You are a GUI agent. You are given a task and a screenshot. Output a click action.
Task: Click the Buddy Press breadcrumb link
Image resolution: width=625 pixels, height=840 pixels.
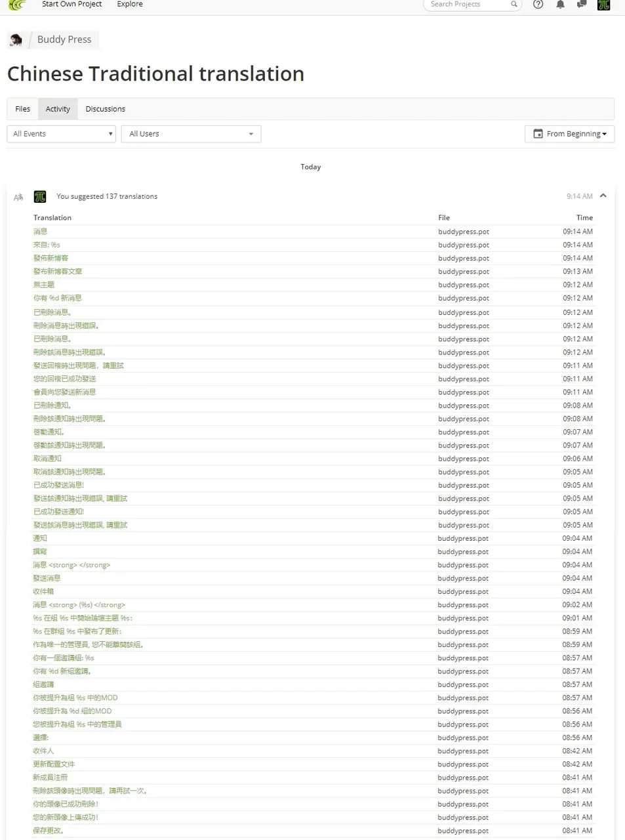64,39
